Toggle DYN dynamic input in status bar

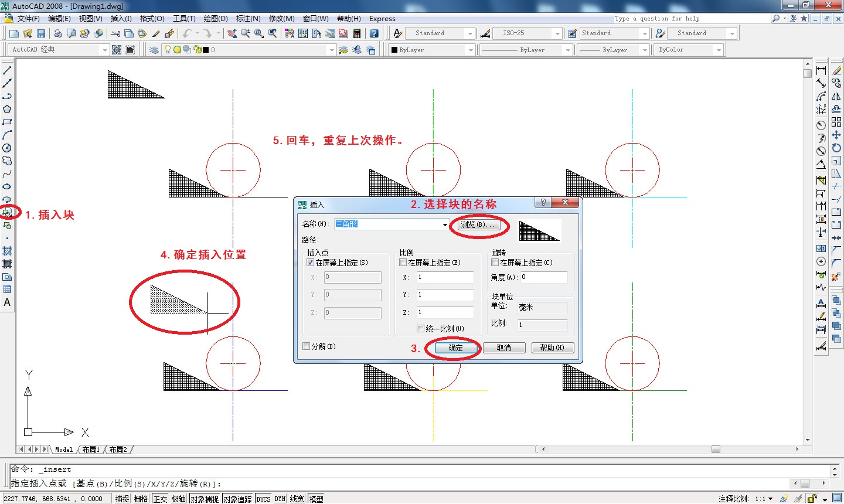[x=280, y=499]
